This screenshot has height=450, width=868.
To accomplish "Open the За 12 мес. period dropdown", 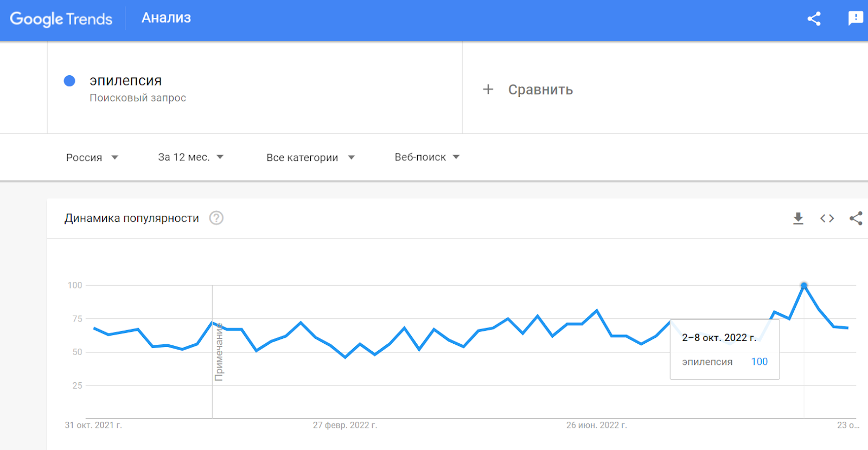I will 191,157.
